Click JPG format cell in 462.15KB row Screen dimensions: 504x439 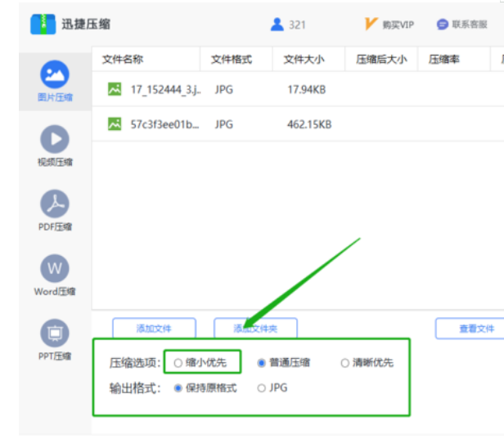tap(224, 124)
